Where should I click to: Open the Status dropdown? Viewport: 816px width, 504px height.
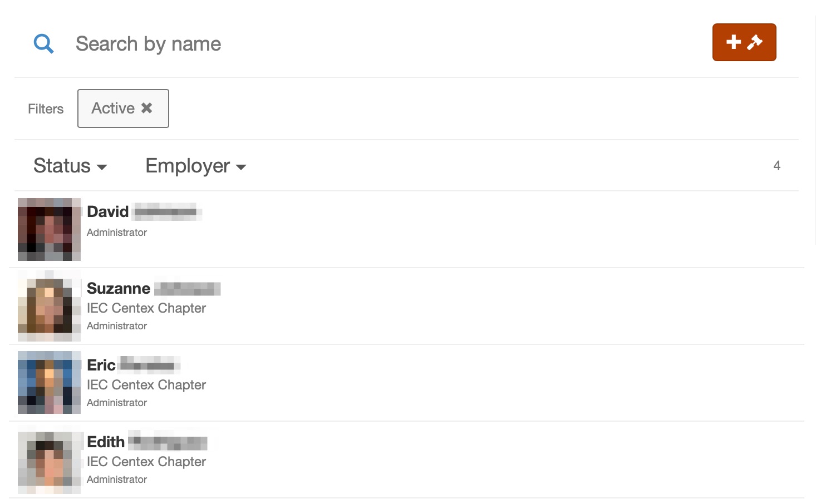[x=70, y=166]
